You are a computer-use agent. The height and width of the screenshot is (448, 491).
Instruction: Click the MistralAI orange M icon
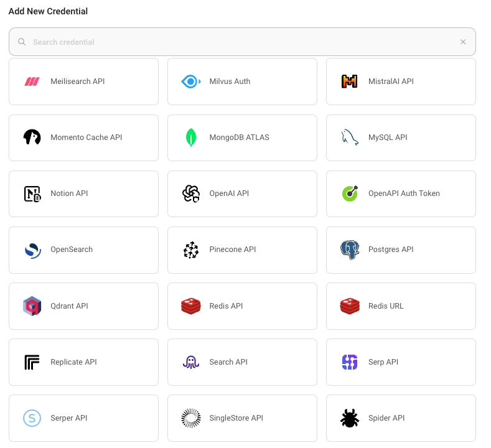tap(350, 82)
